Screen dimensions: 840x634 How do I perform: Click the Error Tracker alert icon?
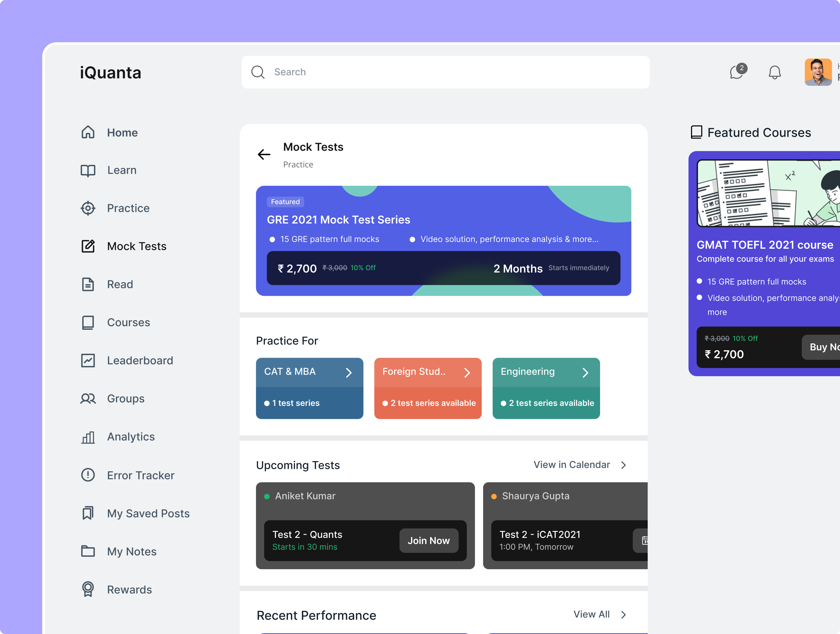coord(88,475)
